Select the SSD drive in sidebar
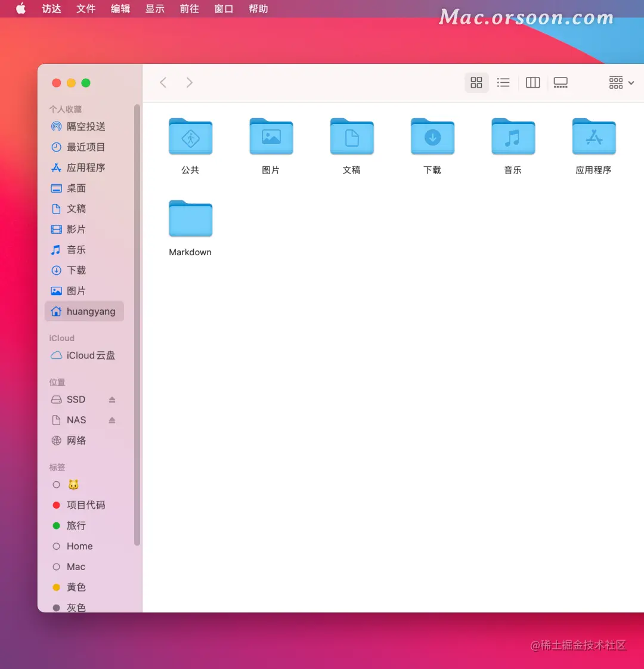644x669 pixels. point(76,399)
